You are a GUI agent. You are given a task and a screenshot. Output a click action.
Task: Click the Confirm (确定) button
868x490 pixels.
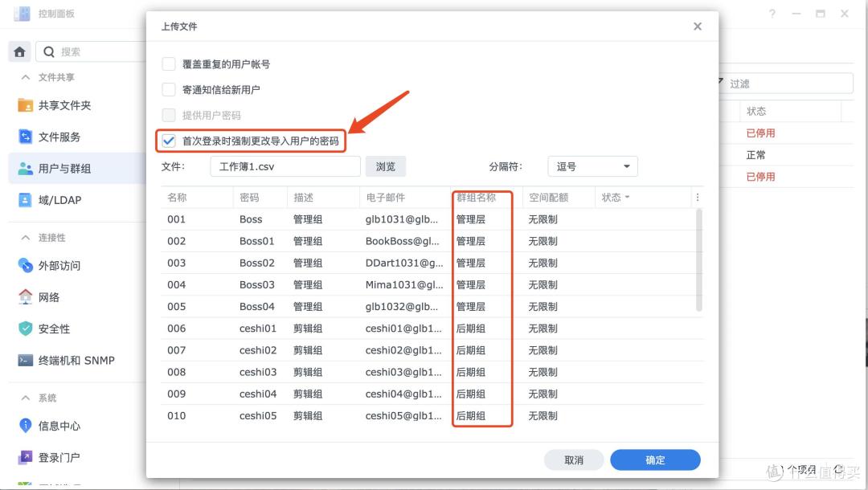coord(656,459)
